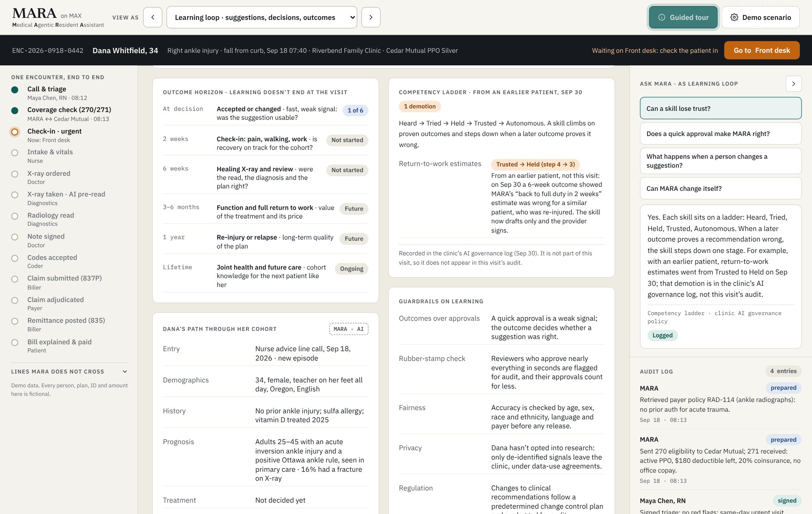Image resolution: width=812 pixels, height=514 pixels.
Task: Open the Bill explained & paid step
Action: (69, 346)
